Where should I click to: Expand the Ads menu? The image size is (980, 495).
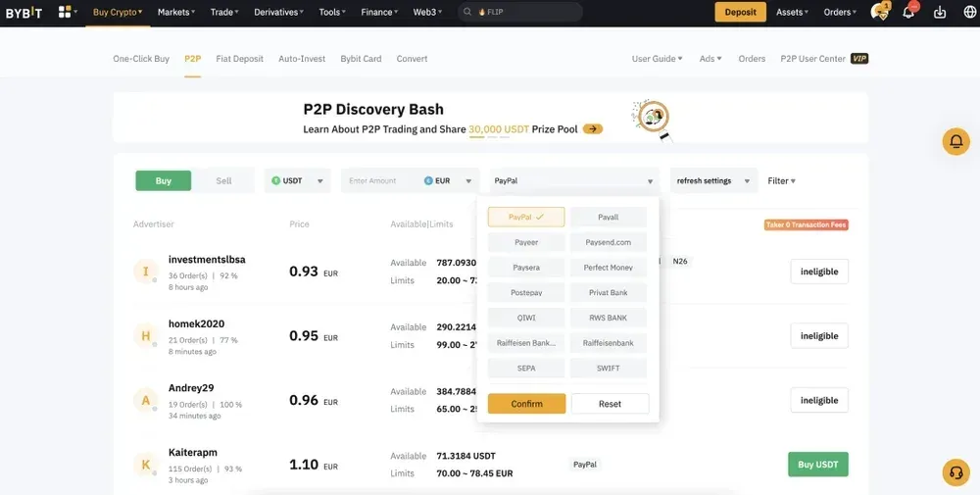tap(710, 59)
